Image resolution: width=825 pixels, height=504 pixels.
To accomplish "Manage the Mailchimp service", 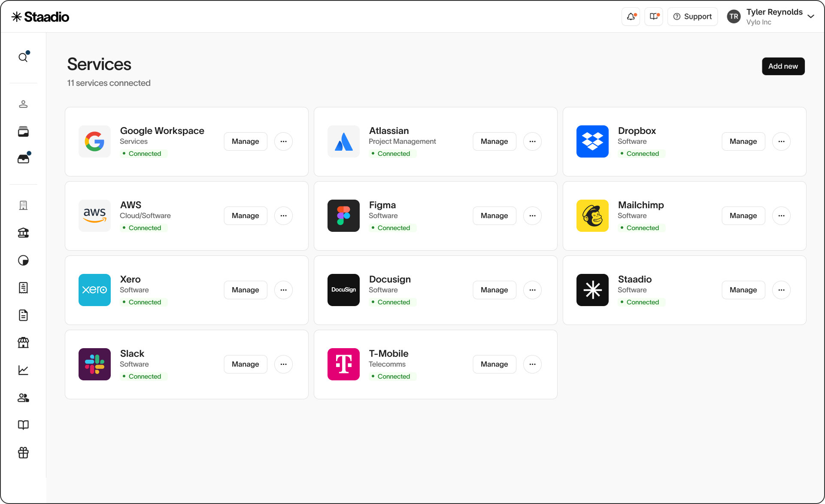I will click(x=743, y=216).
